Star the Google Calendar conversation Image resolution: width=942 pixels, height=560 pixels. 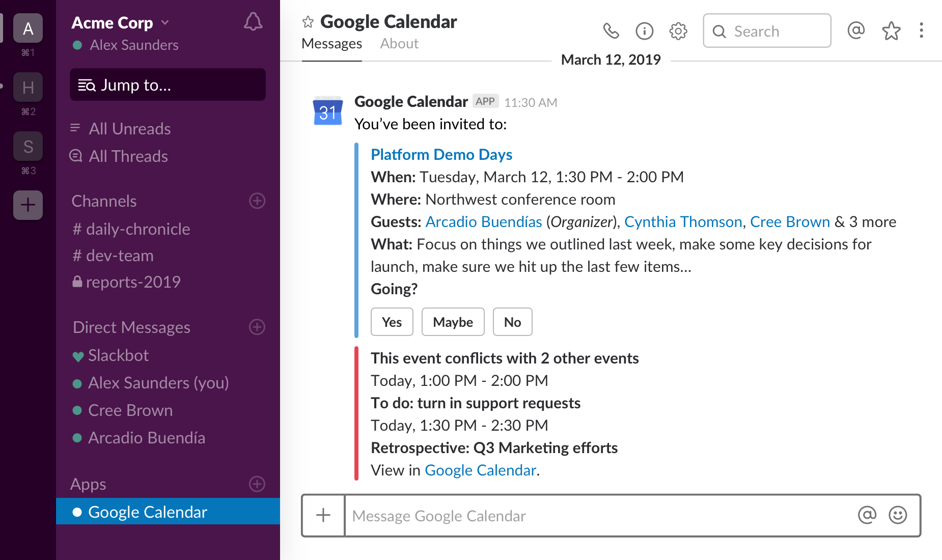coord(309,21)
